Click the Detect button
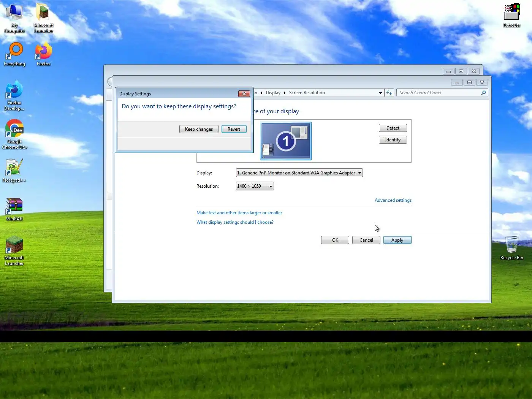This screenshot has width=532, height=399. coord(393,128)
